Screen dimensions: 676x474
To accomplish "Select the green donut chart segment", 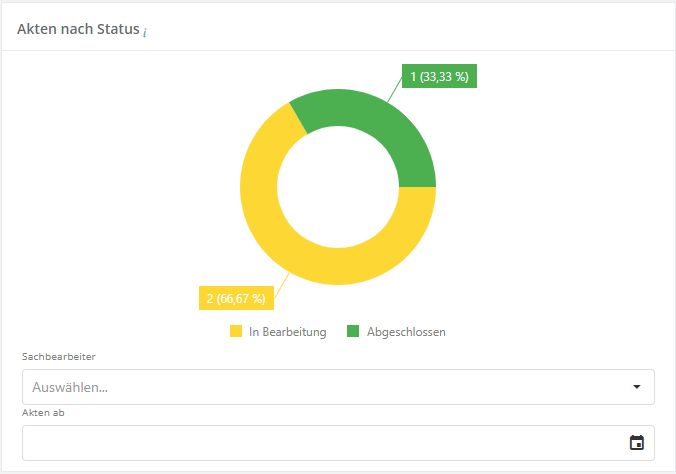I will [372, 125].
